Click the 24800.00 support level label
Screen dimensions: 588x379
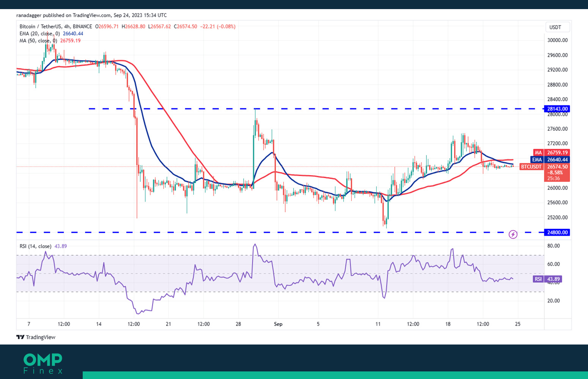pyautogui.click(x=557, y=232)
